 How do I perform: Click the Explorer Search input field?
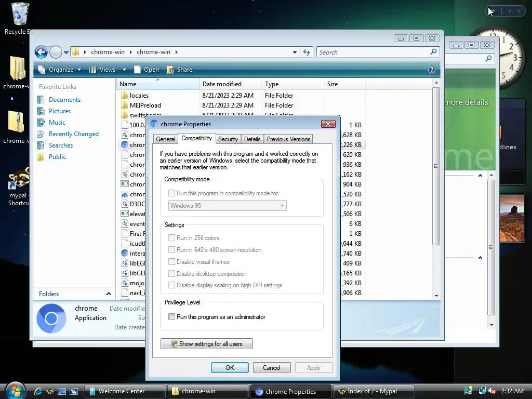373,52
